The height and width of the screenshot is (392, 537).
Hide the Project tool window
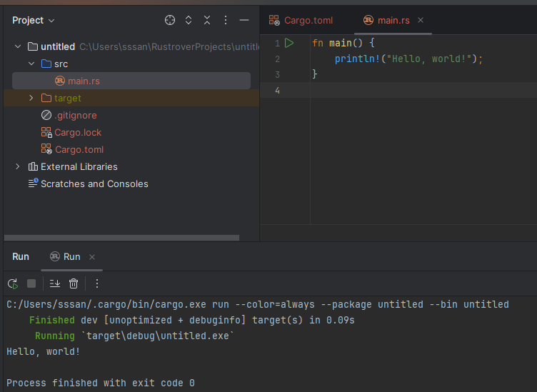tap(244, 20)
